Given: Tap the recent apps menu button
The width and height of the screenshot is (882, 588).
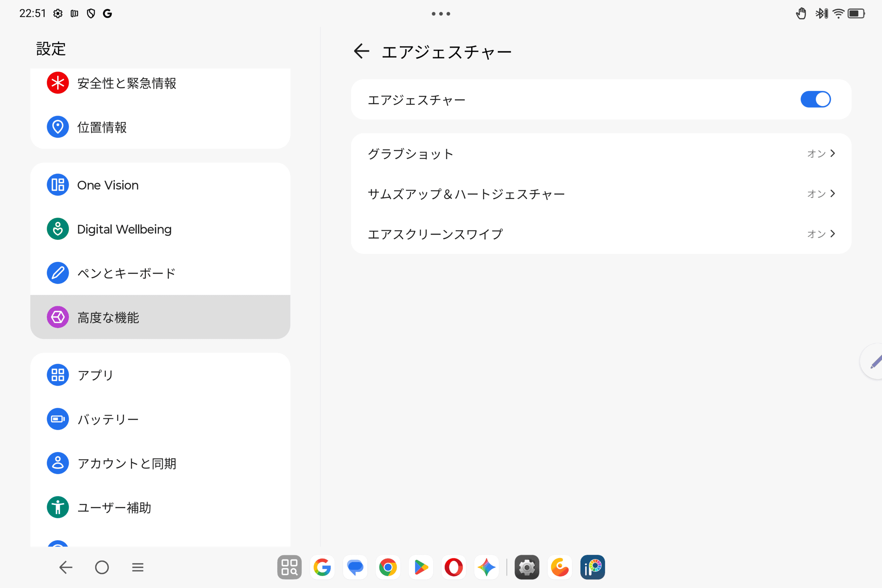Looking at the screenshot, I should [137, 567].
